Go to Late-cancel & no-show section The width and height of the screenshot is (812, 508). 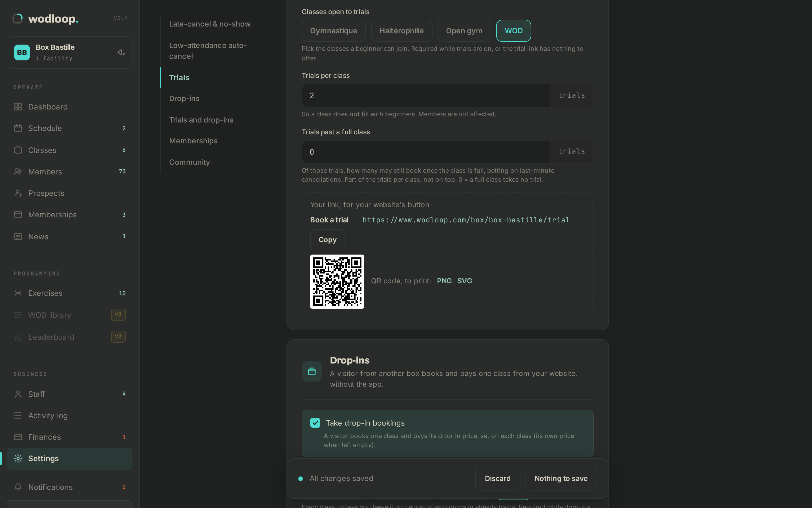[x=210, y=24]
